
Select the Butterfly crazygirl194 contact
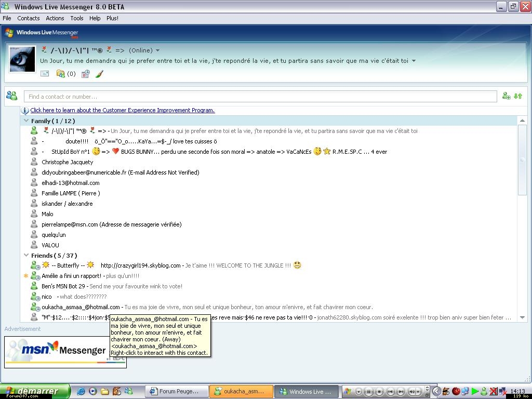pyautogui.click(x=171, y=265)
